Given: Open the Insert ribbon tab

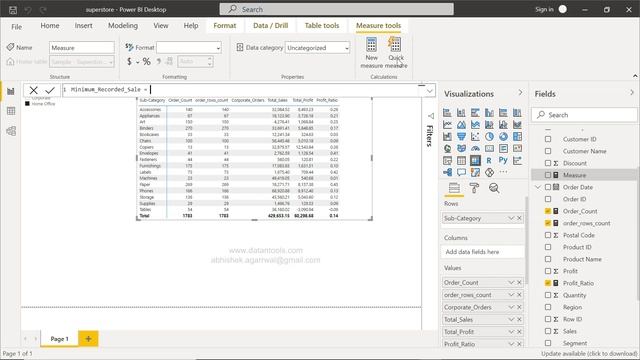Looking at the screenshot, I should click(83, 26).
